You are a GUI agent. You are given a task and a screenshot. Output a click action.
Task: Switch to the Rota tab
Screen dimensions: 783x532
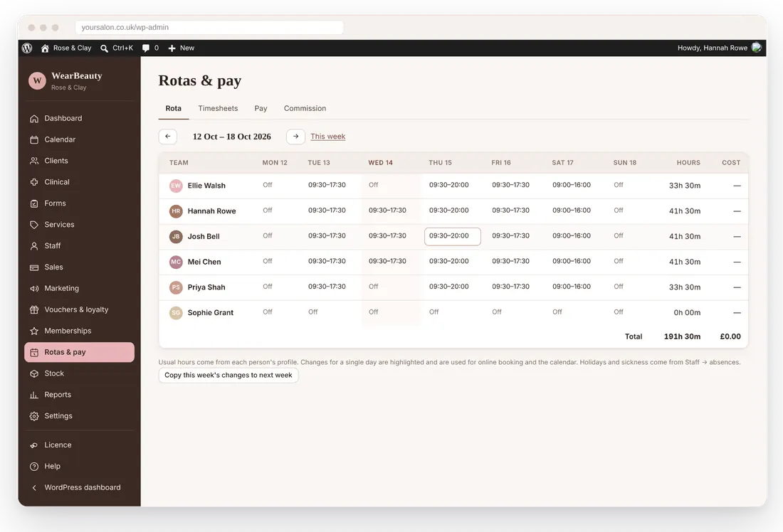pos(173,108)
